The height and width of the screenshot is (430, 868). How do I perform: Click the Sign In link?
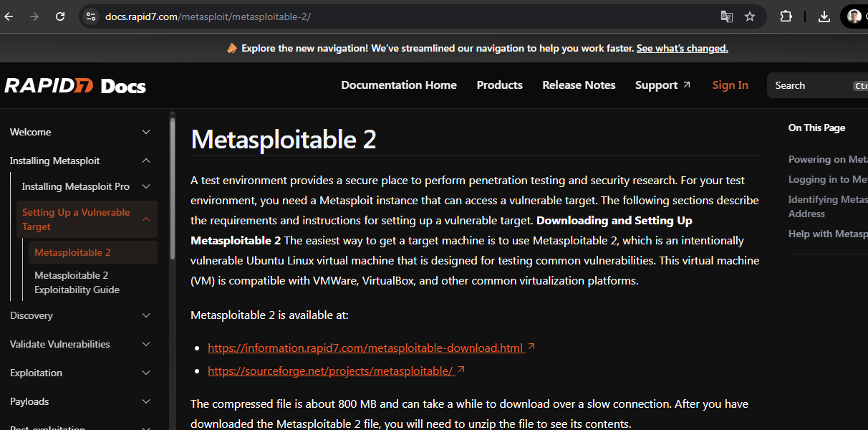click(730, 85)
